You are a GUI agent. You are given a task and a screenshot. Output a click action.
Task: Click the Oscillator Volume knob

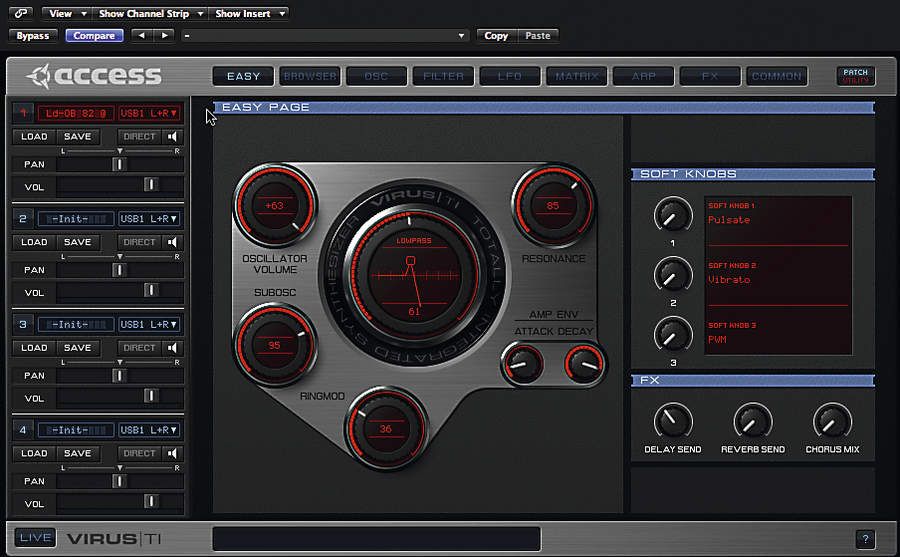pyautogui.click(x=275, y=206)
